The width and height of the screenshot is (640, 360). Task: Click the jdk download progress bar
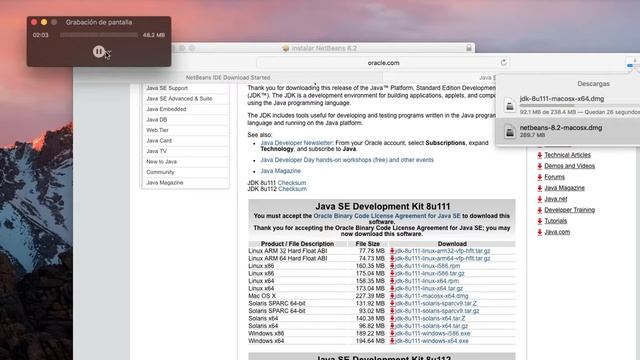pyautogui.click(x=580, y=105)
